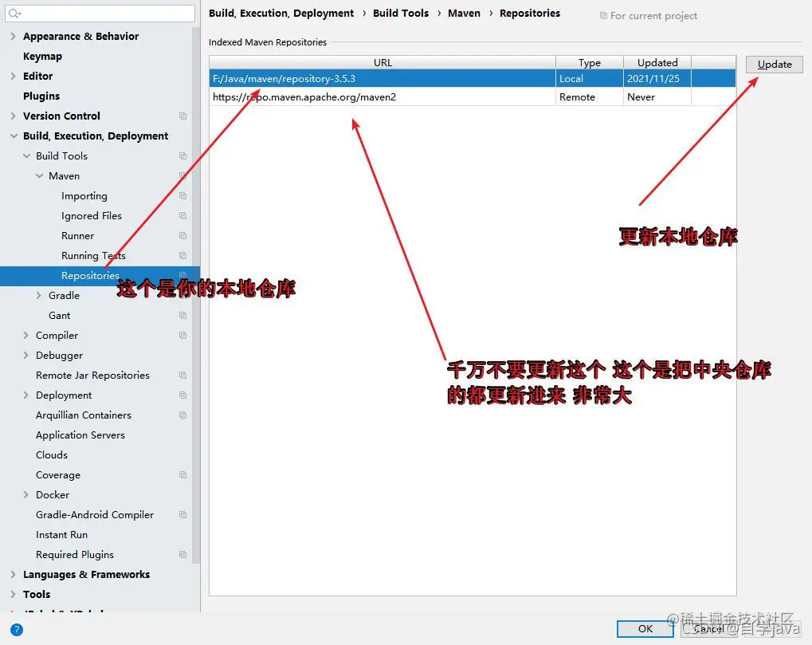Image resolution: width=812 pixels, height=645 pixels.
Task: Click the search magnifier icon in settings
Action: [x=14, y=13]
